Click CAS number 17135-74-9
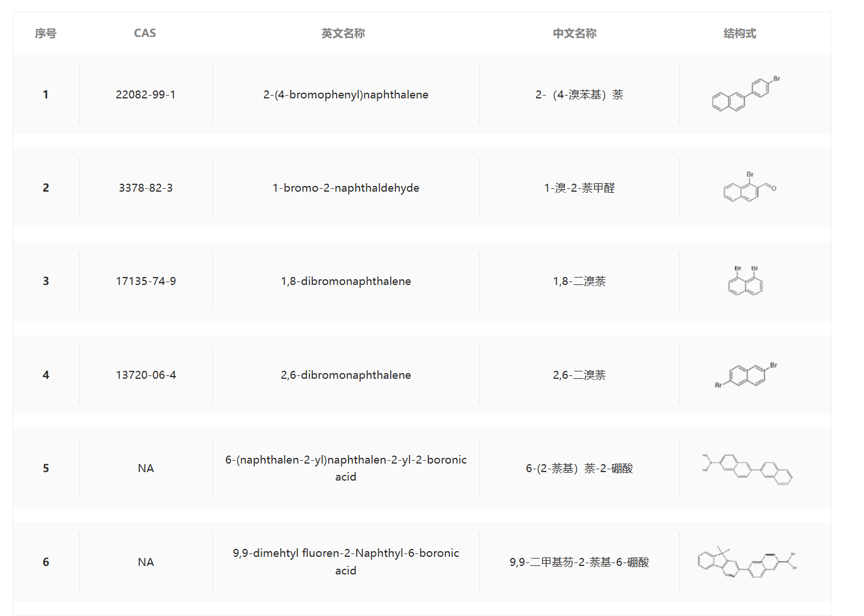Screen dimensions: 864x616 point(146,281)
